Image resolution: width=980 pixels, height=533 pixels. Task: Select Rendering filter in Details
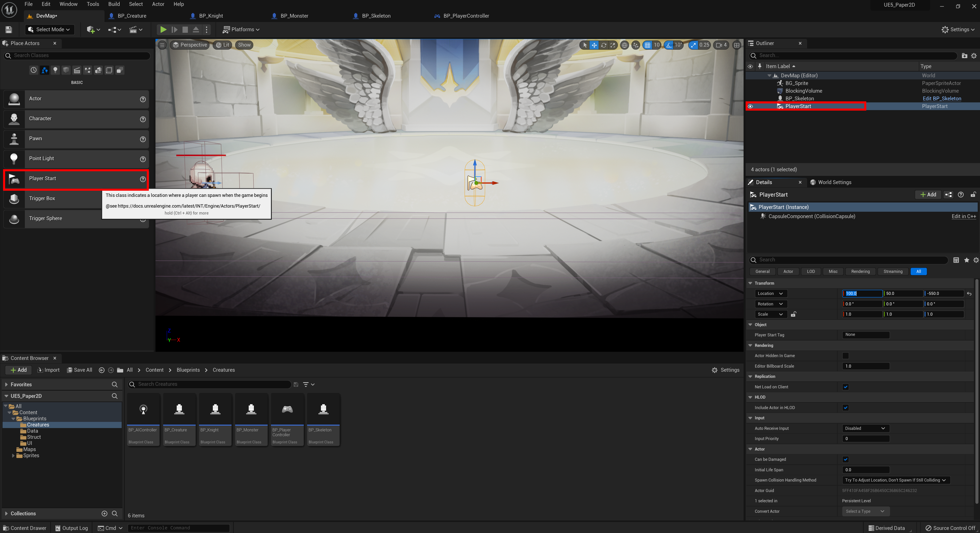(860, 271)
